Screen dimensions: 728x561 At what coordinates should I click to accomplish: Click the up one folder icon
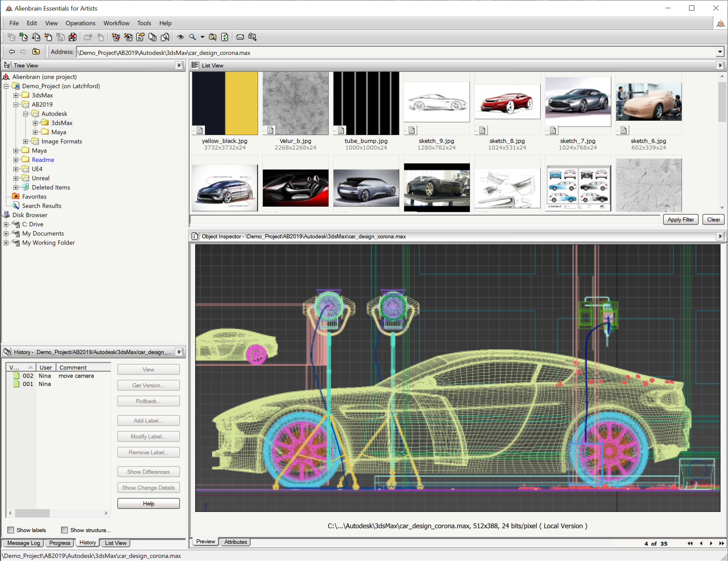pyautogui.click(x=36, y=52)
